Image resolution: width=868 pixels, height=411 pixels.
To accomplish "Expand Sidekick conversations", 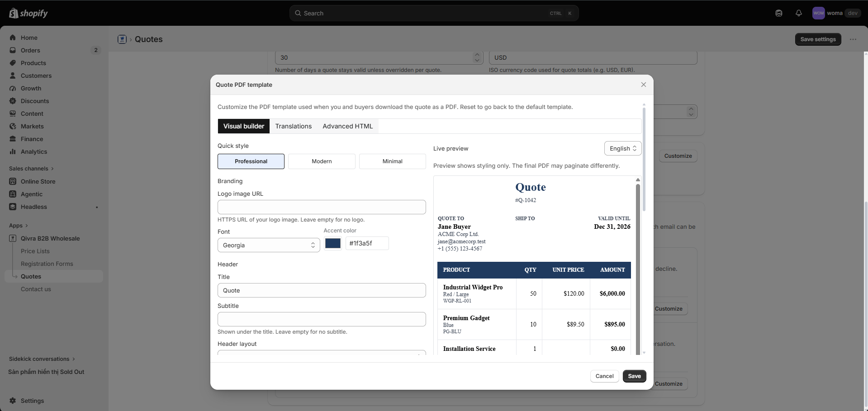I will coord(42,359).
